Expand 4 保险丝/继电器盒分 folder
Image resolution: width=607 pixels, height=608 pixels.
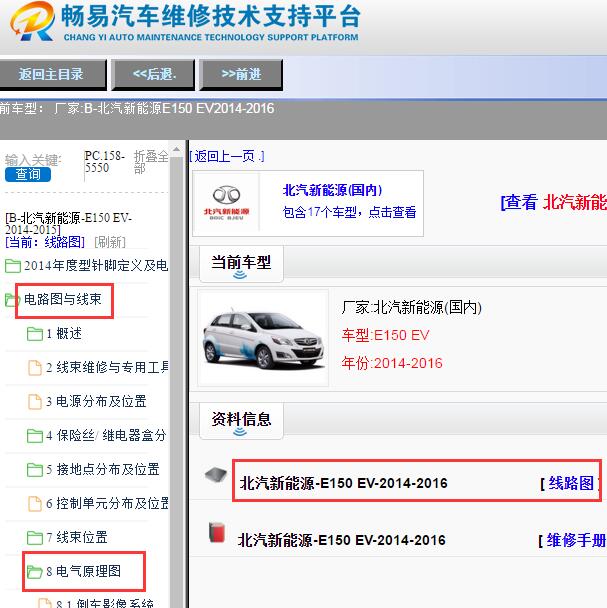pos(106,435)
